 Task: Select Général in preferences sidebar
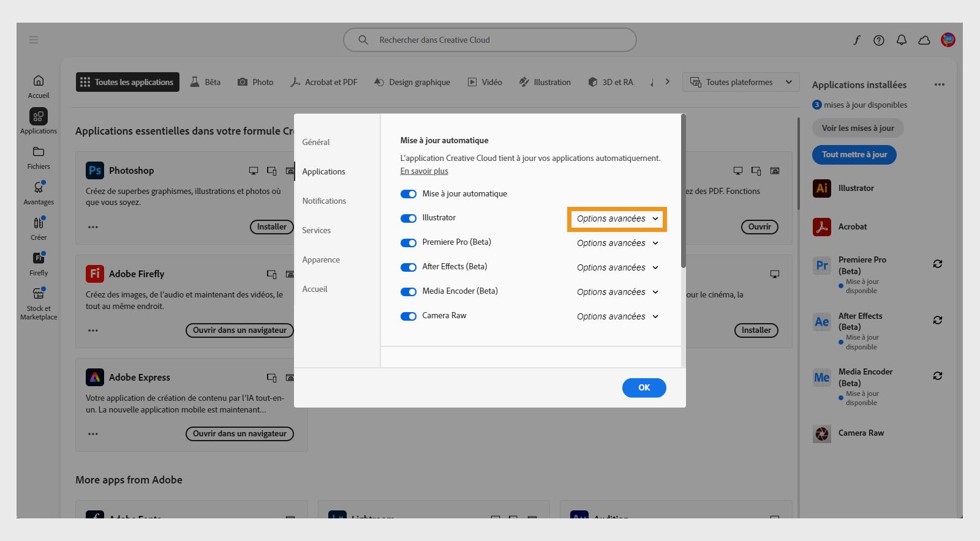click(x=316, y=142)
